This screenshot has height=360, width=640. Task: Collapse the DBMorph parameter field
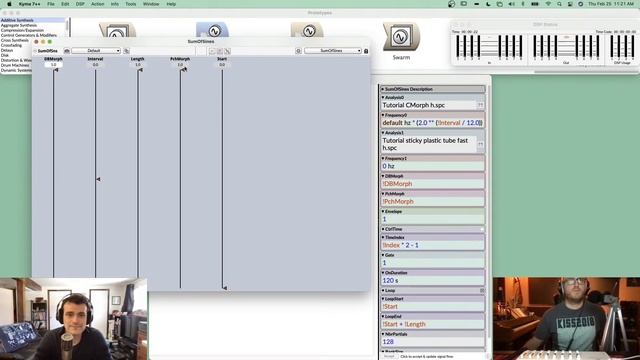(383, 176)
